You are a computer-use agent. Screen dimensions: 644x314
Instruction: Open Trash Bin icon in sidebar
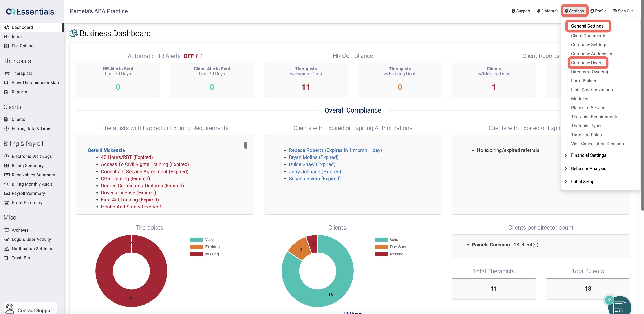coord(7,258)
